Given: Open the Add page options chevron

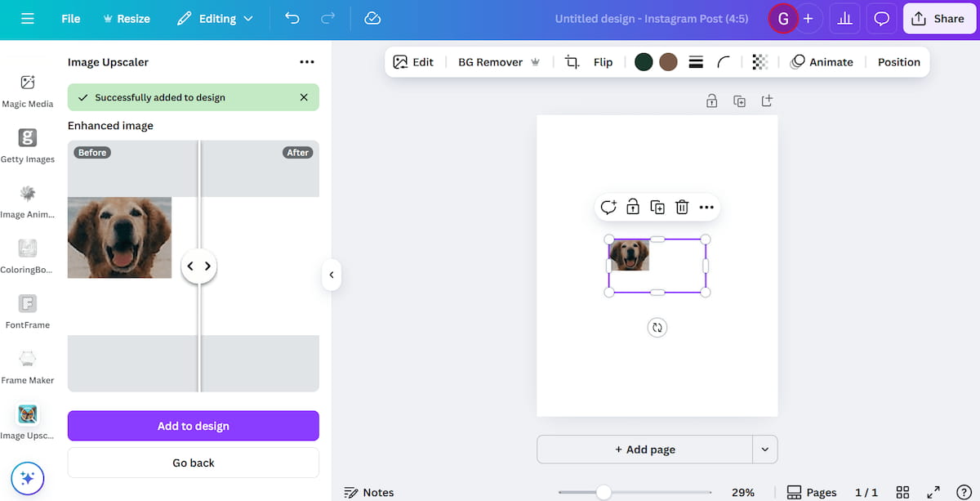Looking at the screenshot, I should click(x=765, y=450).
